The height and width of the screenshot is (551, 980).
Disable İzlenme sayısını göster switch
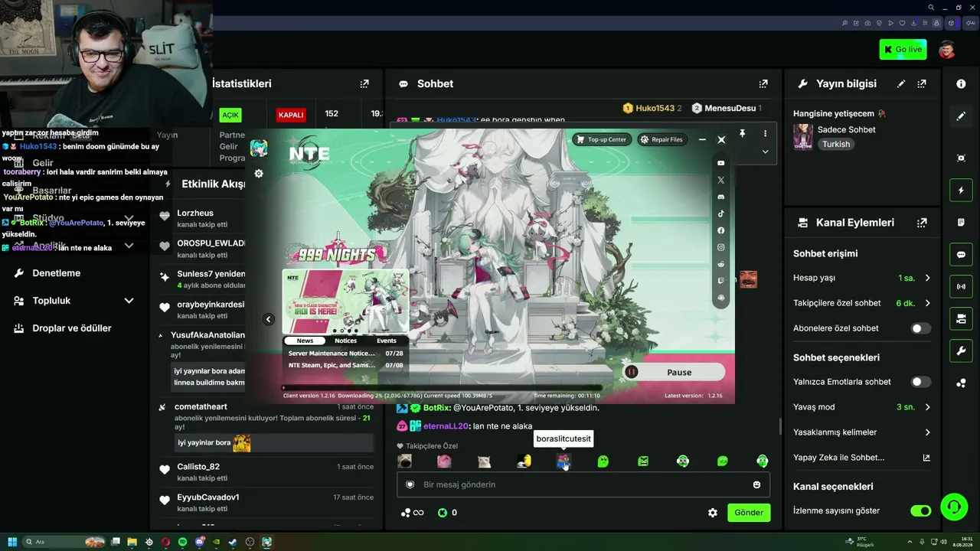pyautogui.click(x=921, y=510)
